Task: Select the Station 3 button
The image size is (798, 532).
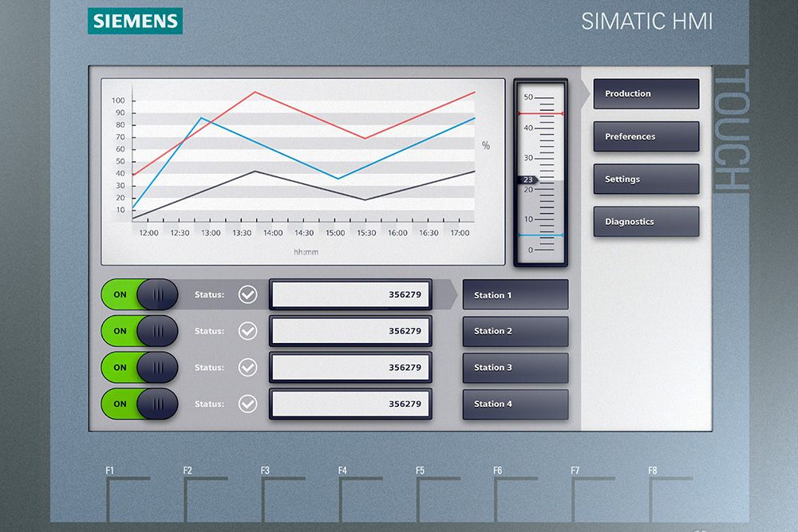Action: (515, 368)
